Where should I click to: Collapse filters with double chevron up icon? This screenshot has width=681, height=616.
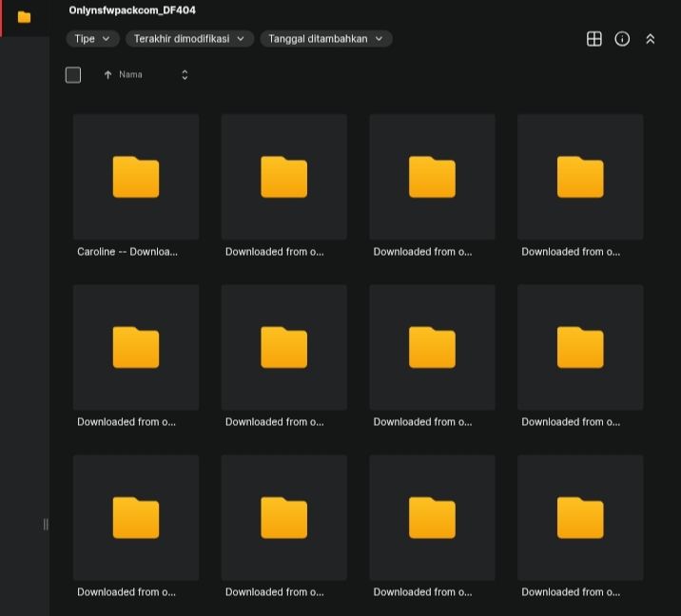(650, 39)
